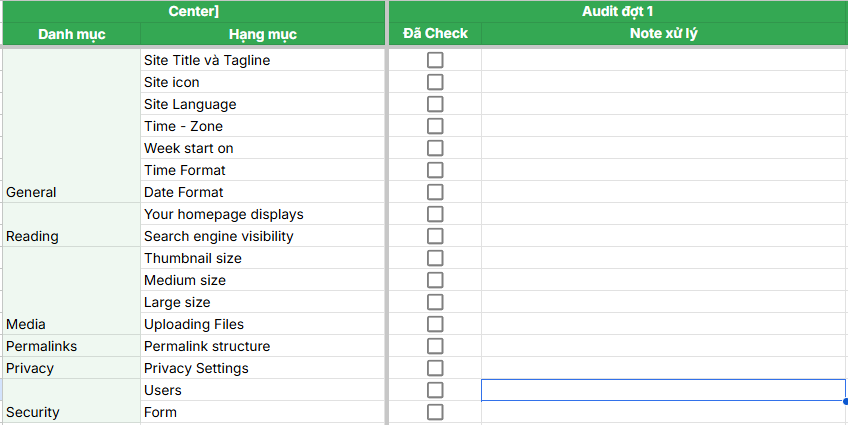
Task: Click the Search engine visibility cell
Action: pos(262,236)
